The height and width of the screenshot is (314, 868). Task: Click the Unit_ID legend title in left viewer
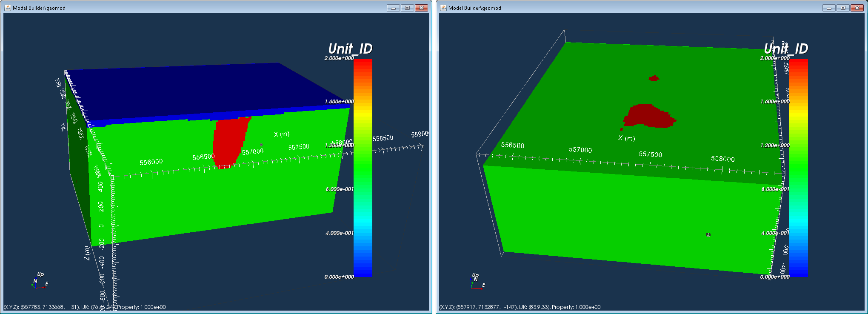tap(350, 49)
